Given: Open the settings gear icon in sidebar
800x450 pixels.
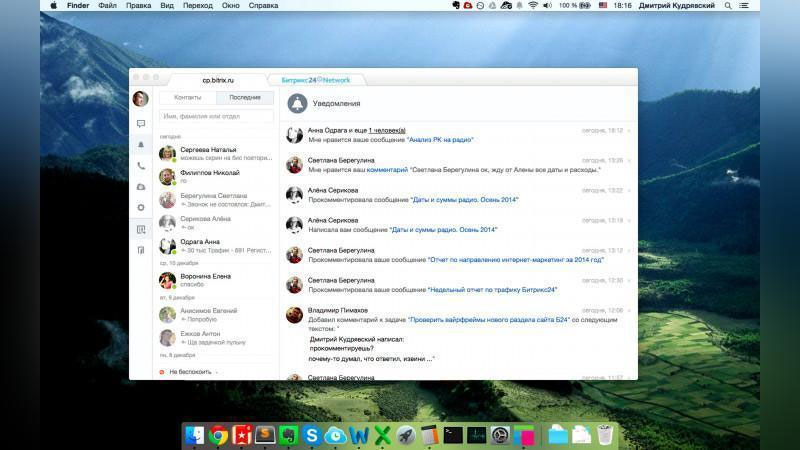Looking at the screenshot, I should (x=141, y=207).
